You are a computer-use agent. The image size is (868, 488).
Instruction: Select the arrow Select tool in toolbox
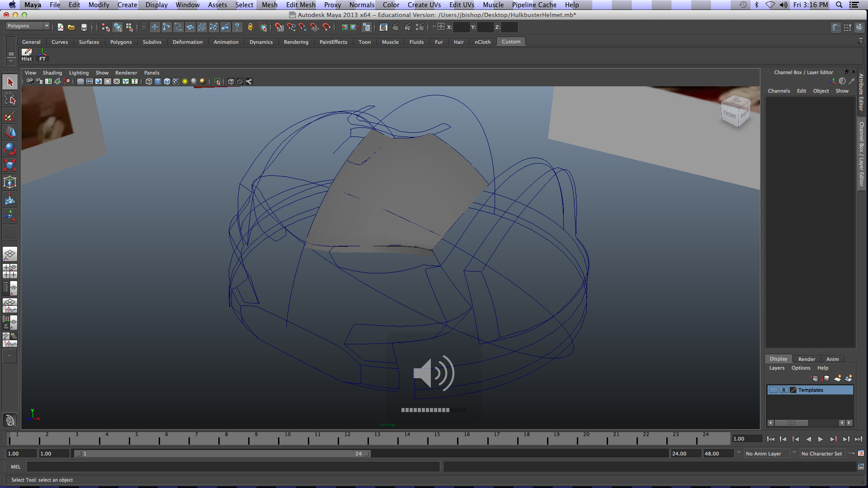[10, 82]
